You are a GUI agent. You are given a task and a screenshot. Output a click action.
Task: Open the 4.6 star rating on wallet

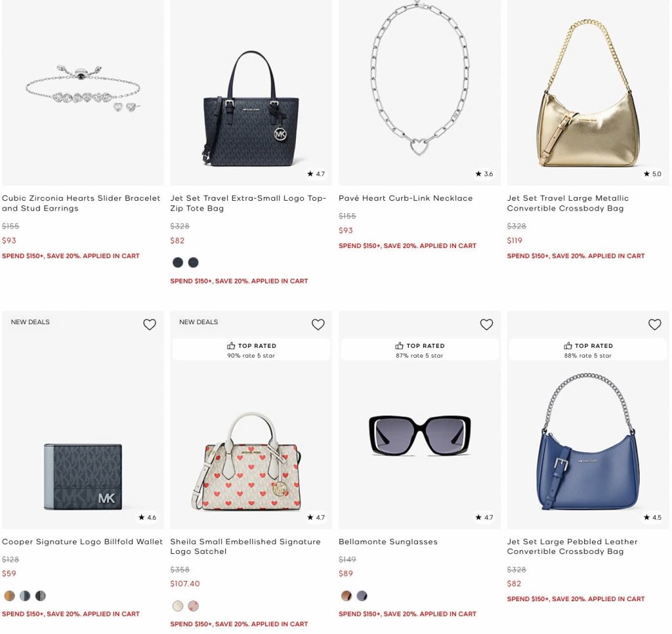pyautogui.click(x=148, y=517)
